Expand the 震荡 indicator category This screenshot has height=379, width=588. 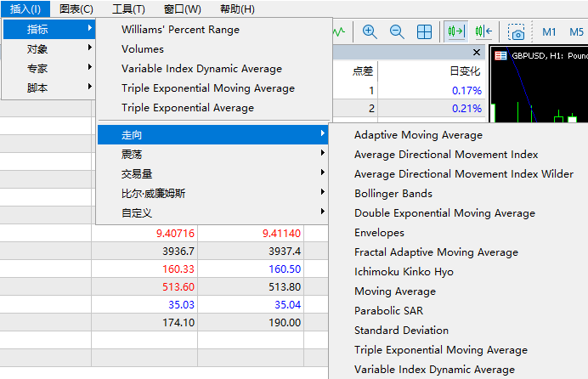212,154
